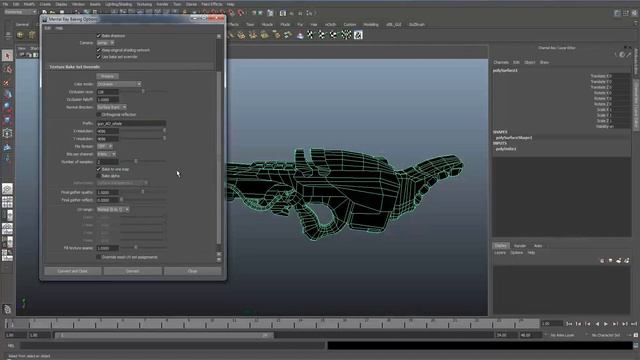Open the UV range dropdown
Viewport: 640px width, 360px height.
tap(113, 209)
